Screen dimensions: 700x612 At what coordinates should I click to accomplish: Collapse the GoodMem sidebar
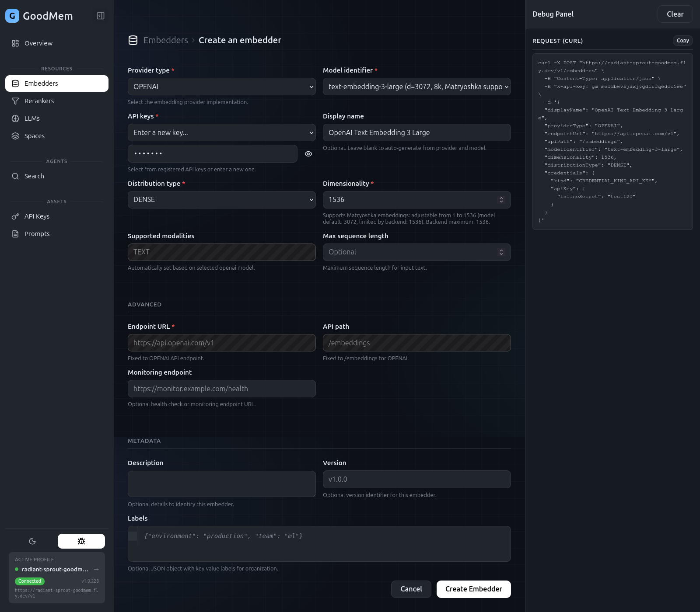(x=101, y=16)
